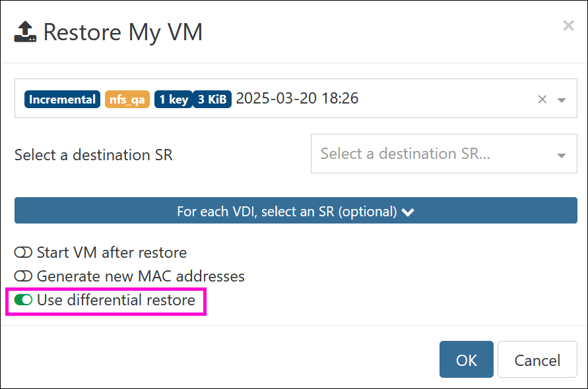Viewport: 588px width, 389px height.
Task: Click the nfs_qa remote tag
Action: point(127,100)
